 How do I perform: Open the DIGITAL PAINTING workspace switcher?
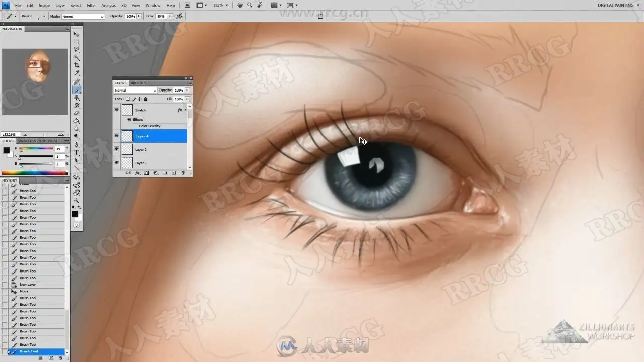pyautogui.click(x=618, y=5)
